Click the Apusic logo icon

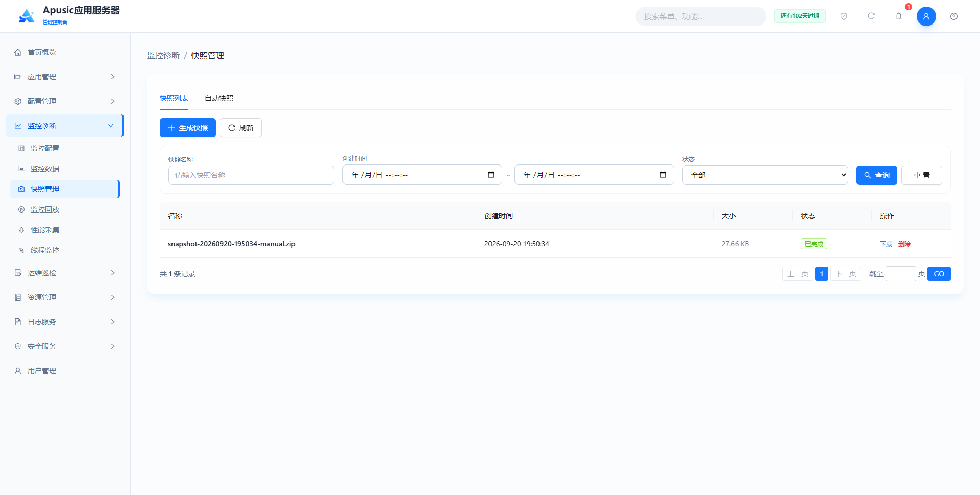[x=27, y=16]
